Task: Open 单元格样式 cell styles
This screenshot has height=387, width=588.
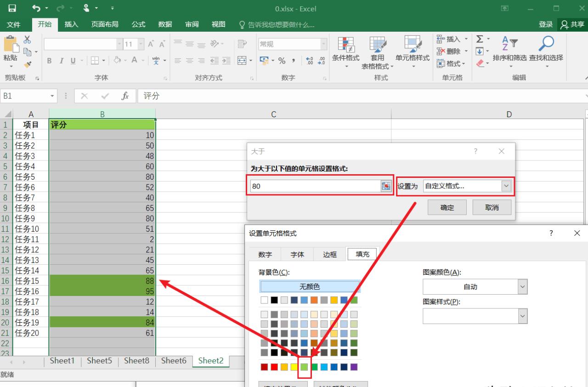Action: click(413, 51)
